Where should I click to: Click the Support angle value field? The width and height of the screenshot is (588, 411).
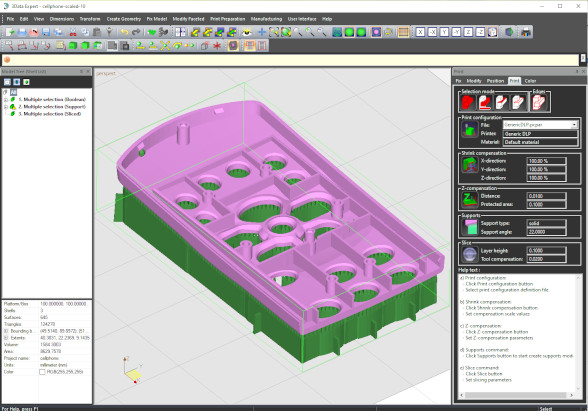click(546, 232)
